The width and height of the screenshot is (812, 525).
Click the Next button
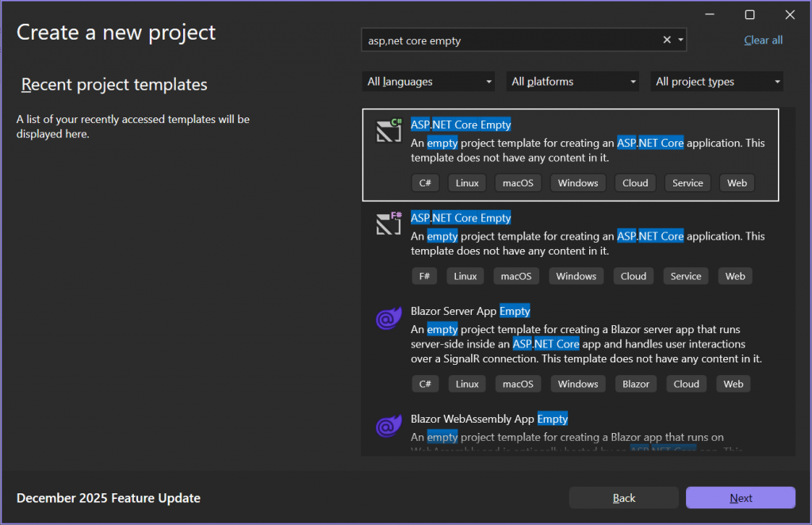[x=740, y=497]
